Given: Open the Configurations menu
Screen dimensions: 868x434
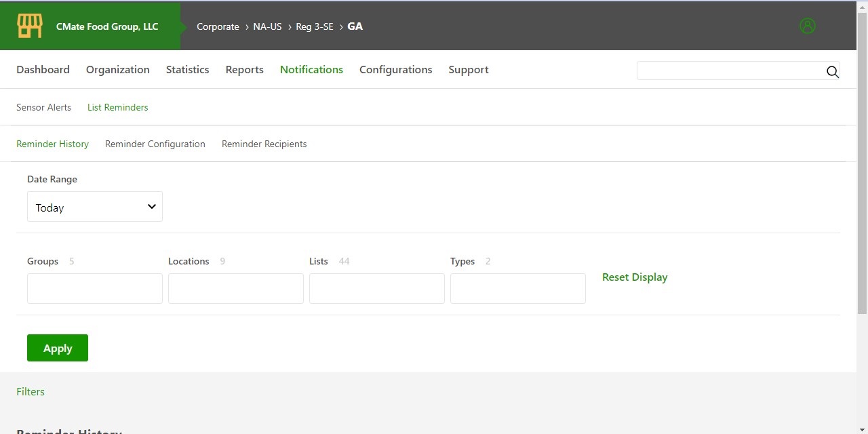Looking at the screenshot, I should click(395, 70).
